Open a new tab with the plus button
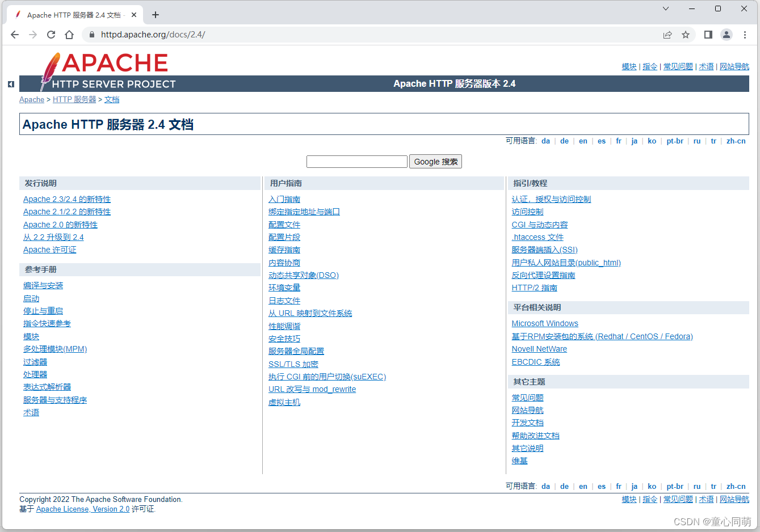The image size is (760, 532). point(156,15)
